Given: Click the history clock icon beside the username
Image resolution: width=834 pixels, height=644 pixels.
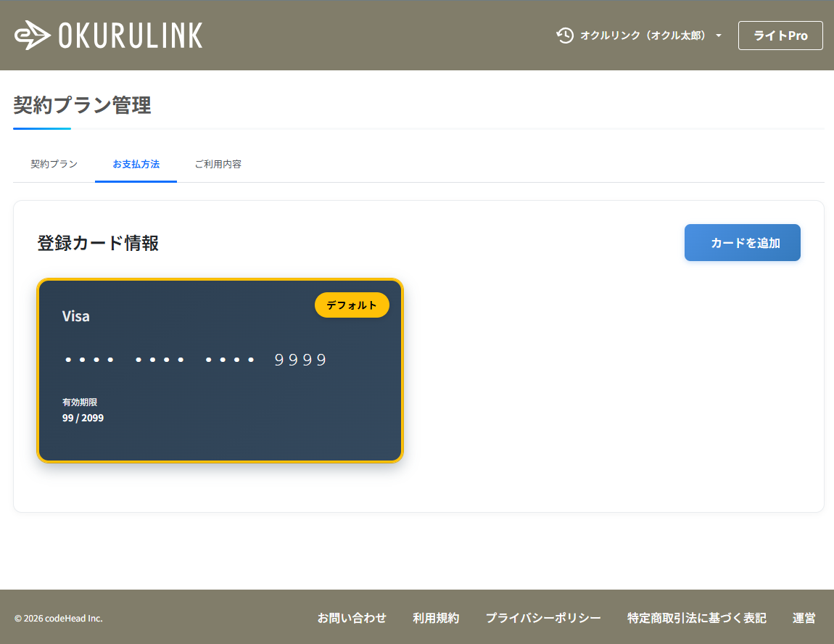Looking at the screenshot, I should pyautogui.click(x=565, y=36).
